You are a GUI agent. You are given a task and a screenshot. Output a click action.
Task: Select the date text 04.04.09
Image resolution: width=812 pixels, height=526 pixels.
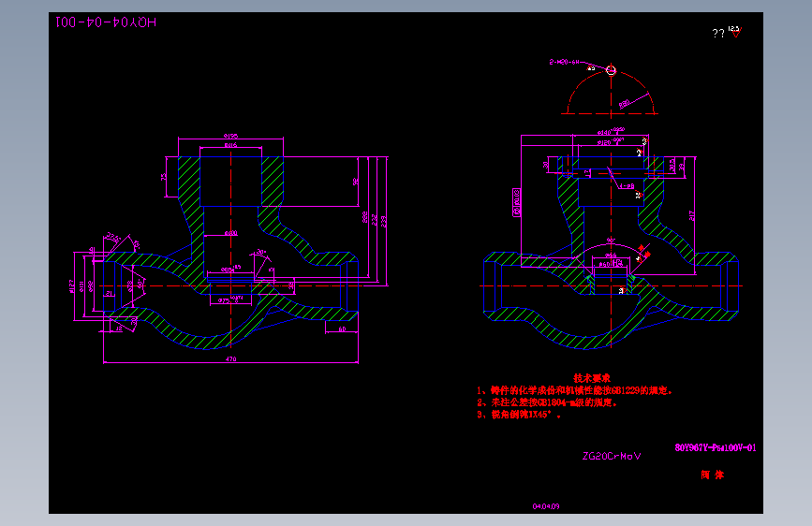click(546, 506)
